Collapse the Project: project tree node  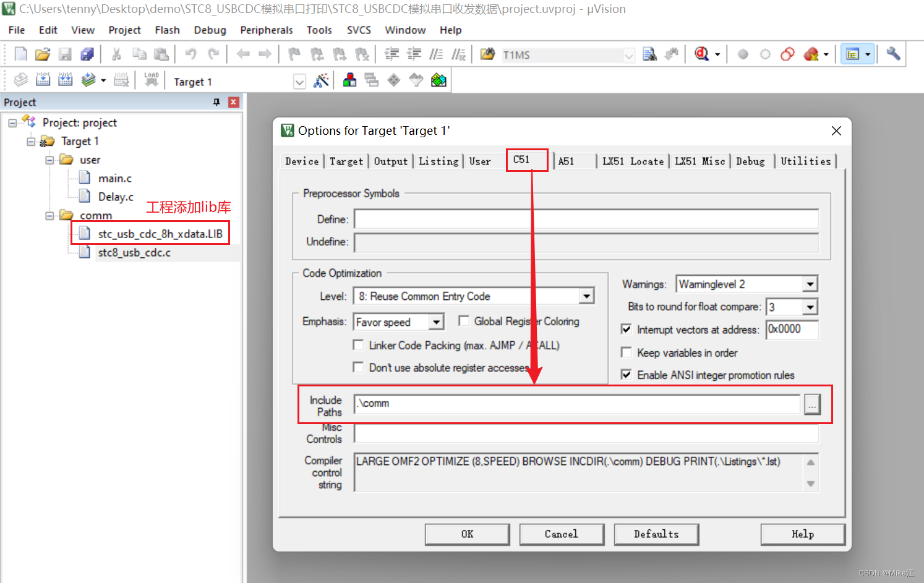(12, 123)
